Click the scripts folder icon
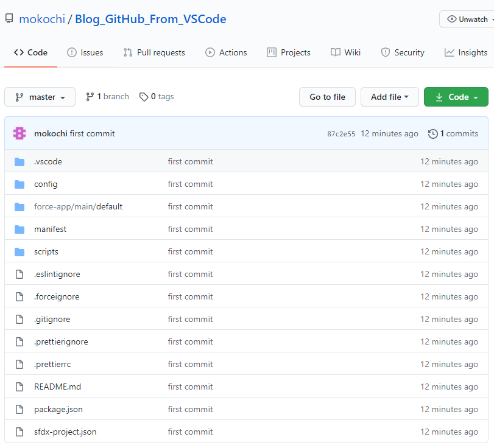Screen dimensions: 494x448 (x=19, y=252)
